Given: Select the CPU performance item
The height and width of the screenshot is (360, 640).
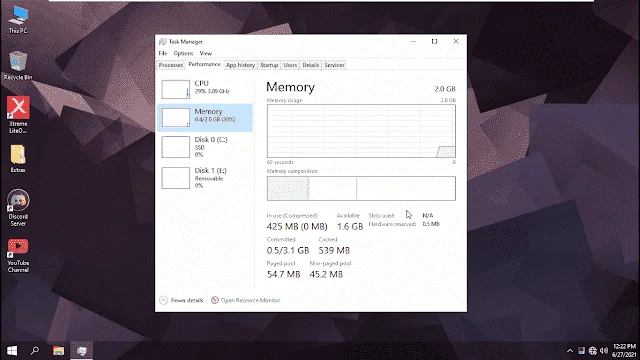Looking at the screenshot, I should 205,89.
